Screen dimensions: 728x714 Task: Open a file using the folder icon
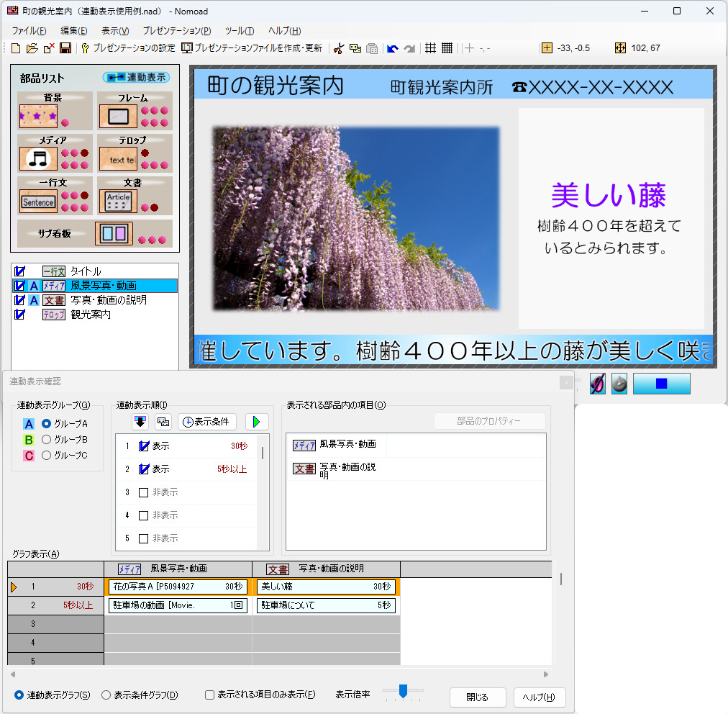tap(32, 48)
